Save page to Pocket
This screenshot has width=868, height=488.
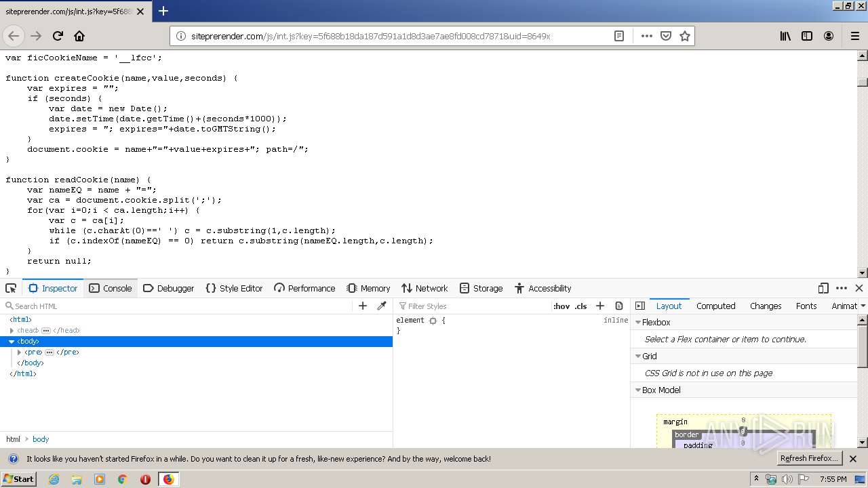pyautogui.click(x=666, y=36)
